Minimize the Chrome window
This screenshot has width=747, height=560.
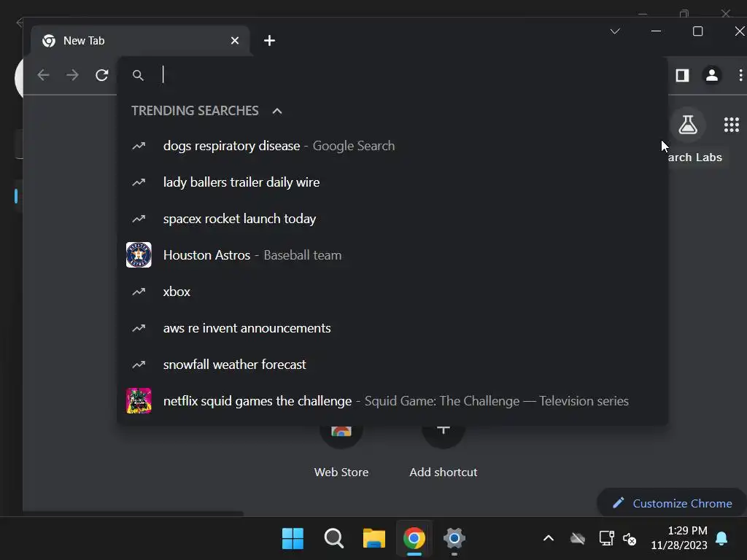point(656,31)
